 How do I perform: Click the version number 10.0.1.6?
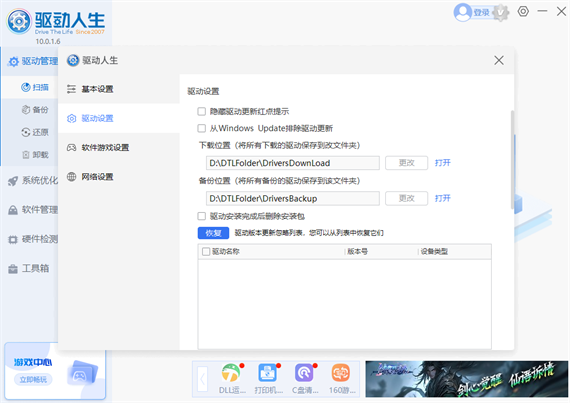coord(48,41)
